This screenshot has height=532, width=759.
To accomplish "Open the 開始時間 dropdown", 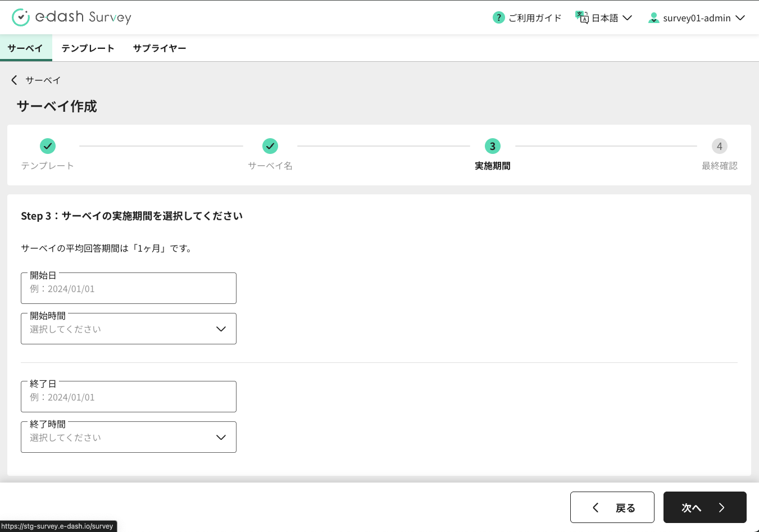I will tap(129, 329).
